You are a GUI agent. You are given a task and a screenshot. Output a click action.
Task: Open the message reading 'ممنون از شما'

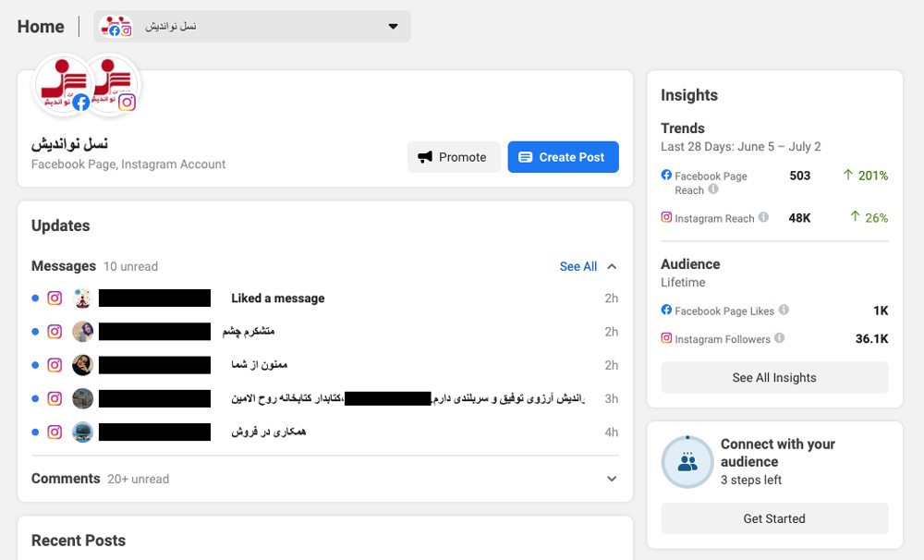(x=324, y=365)
